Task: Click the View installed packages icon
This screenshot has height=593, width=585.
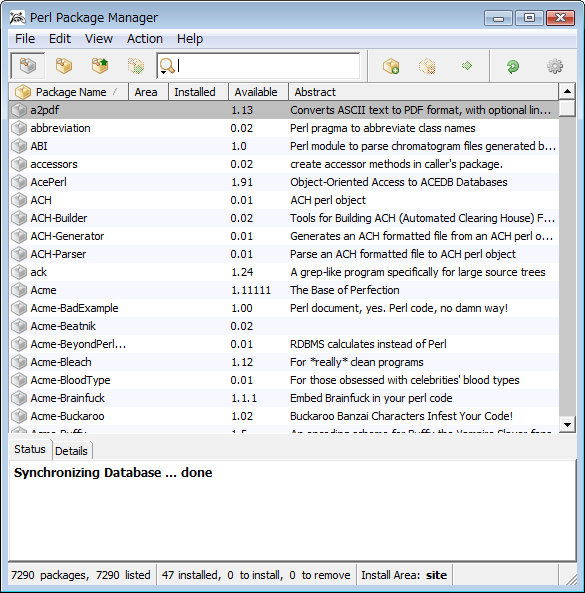Action: 64,66
